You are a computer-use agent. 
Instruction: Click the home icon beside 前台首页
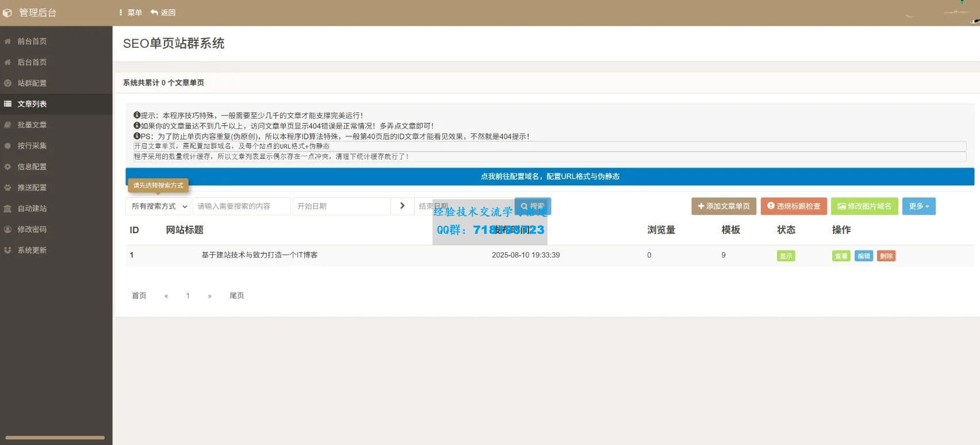pyautogui.click(x=7, y=41)
